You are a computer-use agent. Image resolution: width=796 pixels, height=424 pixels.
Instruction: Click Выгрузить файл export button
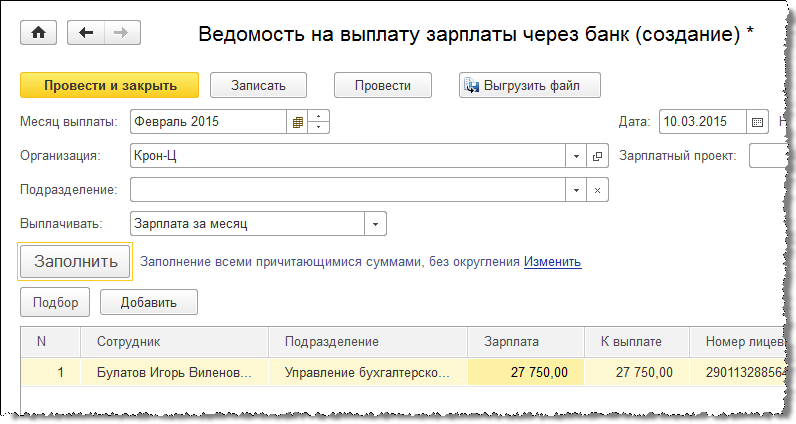tap(530, 85)
